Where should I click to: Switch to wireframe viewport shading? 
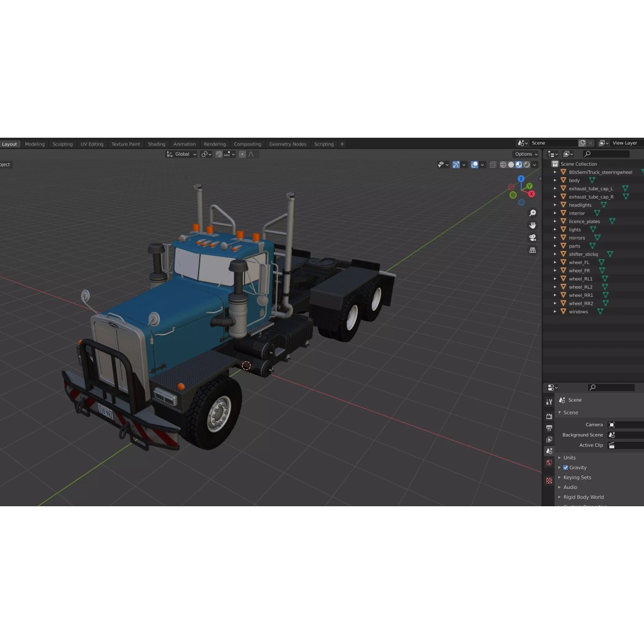point(503,165)
